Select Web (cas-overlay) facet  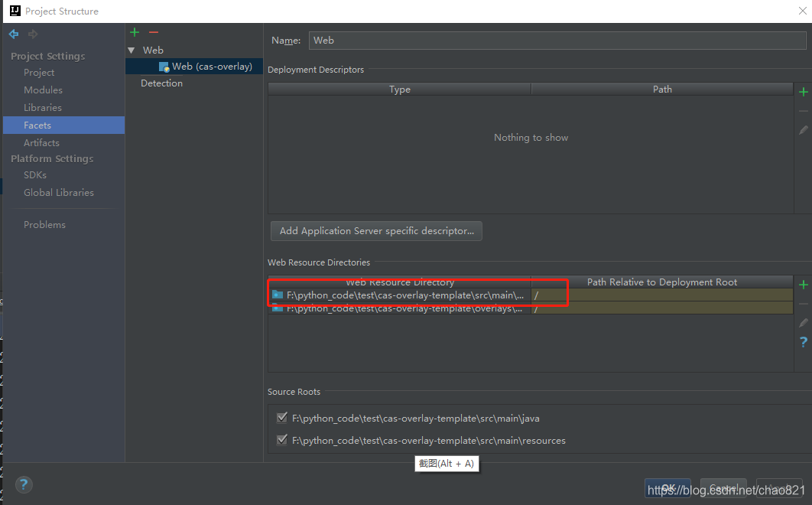click(194, 67)
